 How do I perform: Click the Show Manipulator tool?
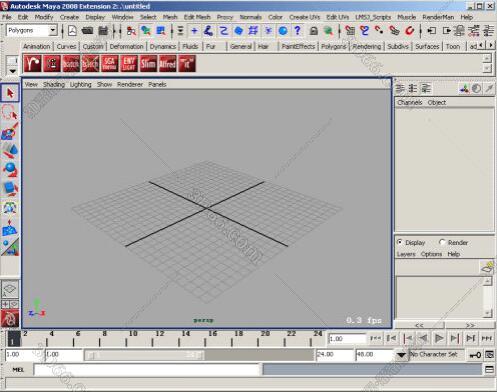point(10,247)
